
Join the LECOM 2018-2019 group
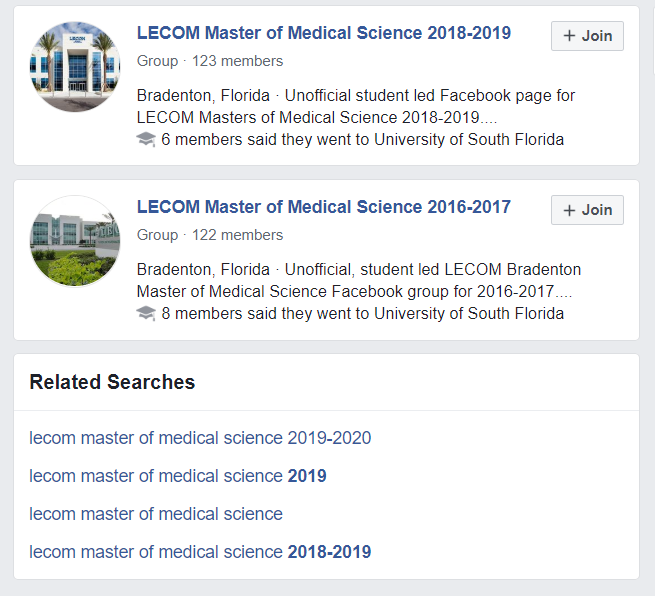(587, 36)
